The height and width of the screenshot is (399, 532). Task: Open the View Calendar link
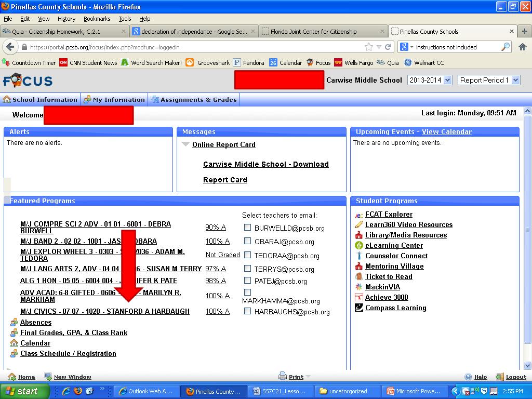coord(446,131)
